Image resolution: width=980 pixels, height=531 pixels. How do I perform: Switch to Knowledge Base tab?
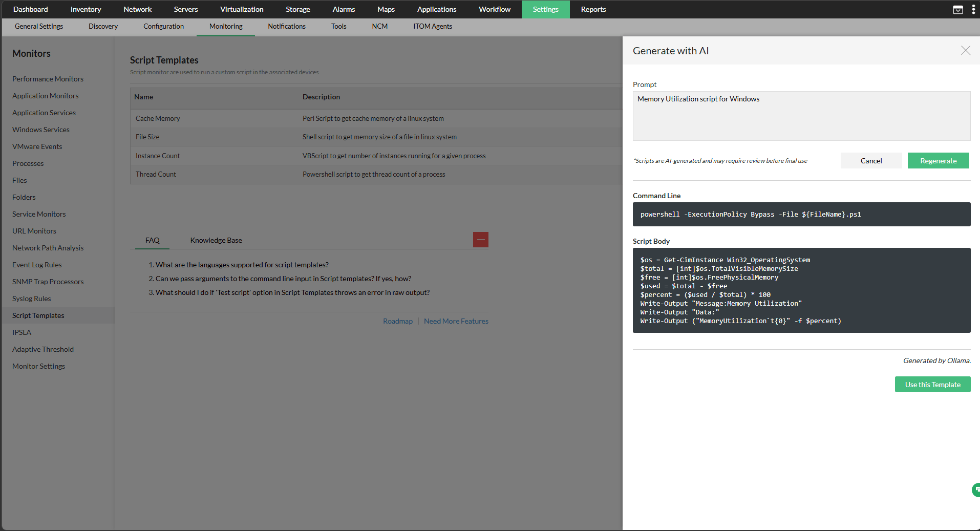pos(216,240)
